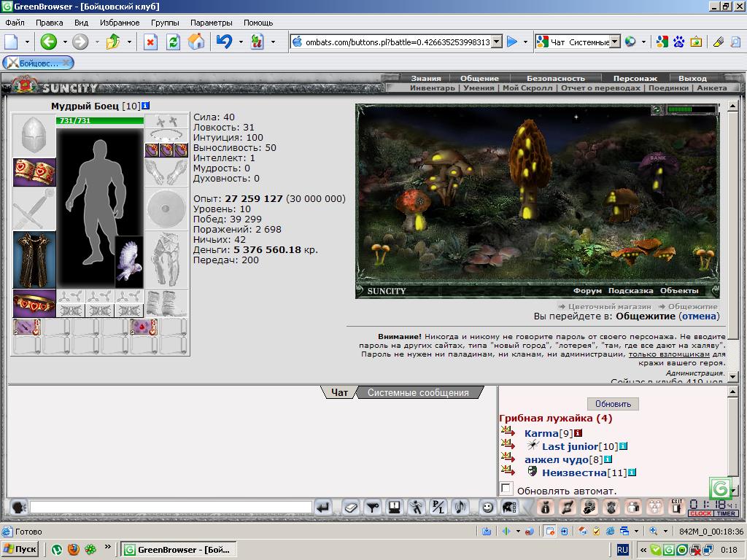Image resolution: width=747 pixels, height=560 pixels.
Task: Open info icon next to Неизвестна
Action: (x=632, y=472)
